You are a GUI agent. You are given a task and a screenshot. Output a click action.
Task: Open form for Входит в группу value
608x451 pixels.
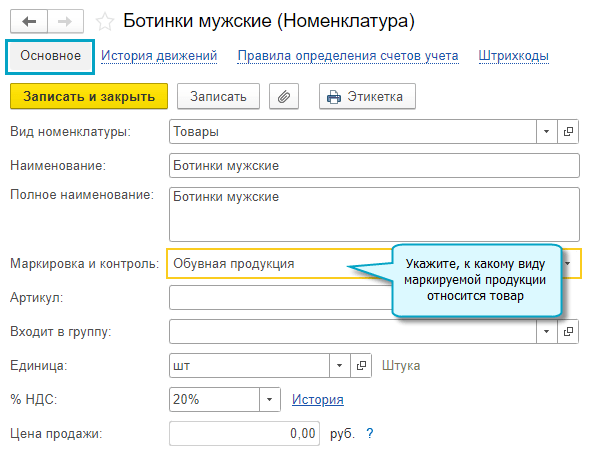coord(568,331)
